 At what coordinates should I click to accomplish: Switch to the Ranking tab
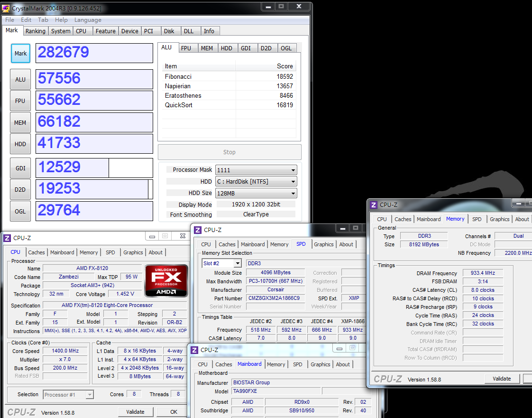[x=36, y=31]
